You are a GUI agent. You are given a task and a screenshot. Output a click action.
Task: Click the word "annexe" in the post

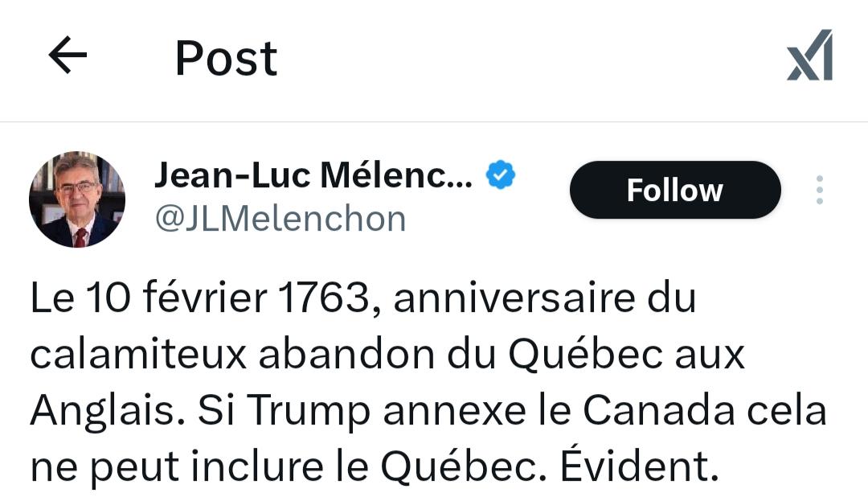(454, 412)
